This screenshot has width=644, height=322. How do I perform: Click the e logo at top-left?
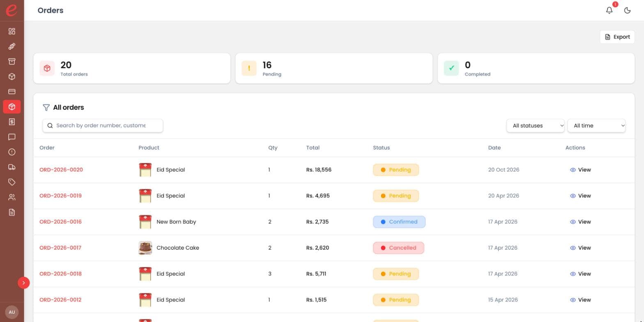[11, 10]
